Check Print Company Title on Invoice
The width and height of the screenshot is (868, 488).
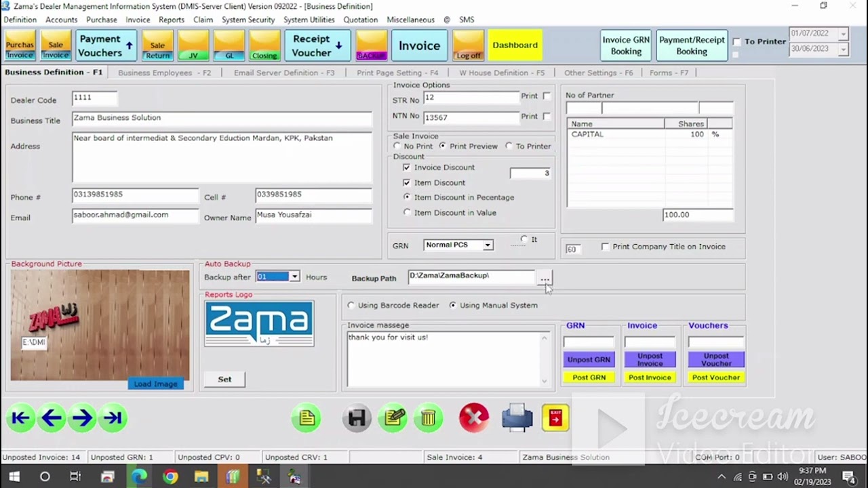point(605,247)
